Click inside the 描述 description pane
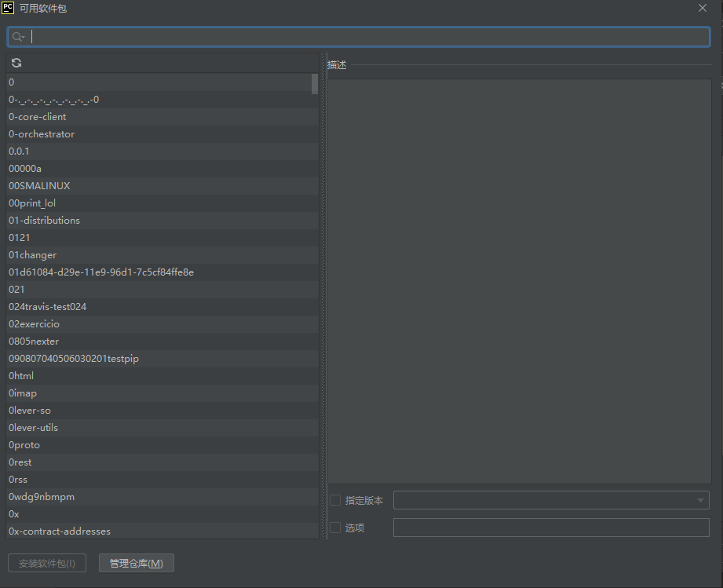The width and height of the screenshot is (723, 588). [519, 281]
